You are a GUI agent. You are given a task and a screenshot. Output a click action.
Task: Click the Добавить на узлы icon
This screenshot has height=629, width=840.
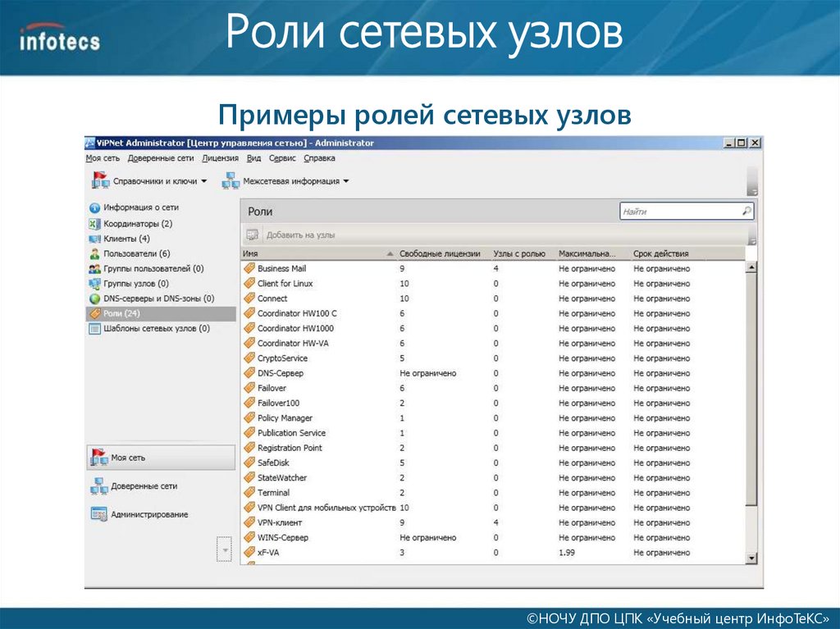[253, 235]
